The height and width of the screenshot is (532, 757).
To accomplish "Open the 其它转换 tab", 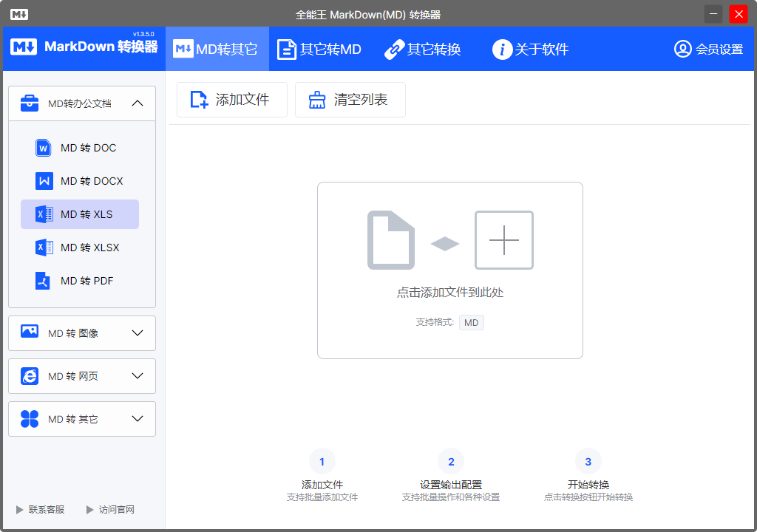I will coord(422,49).
